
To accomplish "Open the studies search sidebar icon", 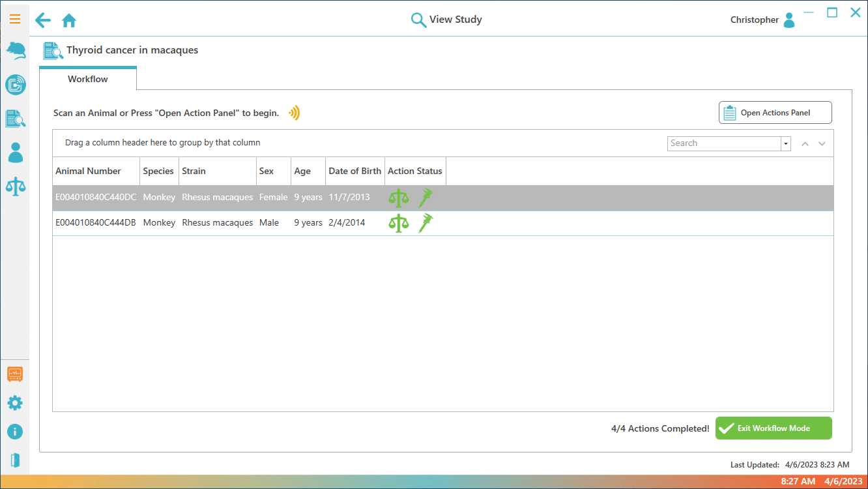I will tap(15, 119).
